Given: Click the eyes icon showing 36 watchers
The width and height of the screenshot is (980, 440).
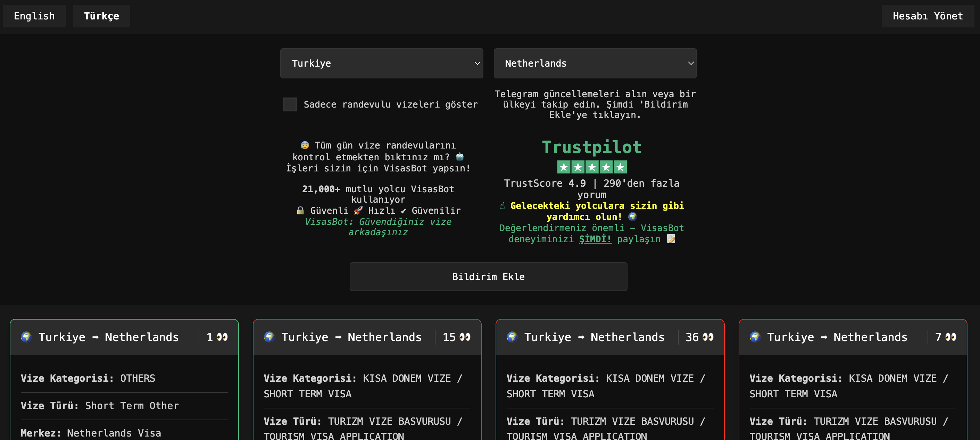Looking at the screenshot, I should (708, 337).
